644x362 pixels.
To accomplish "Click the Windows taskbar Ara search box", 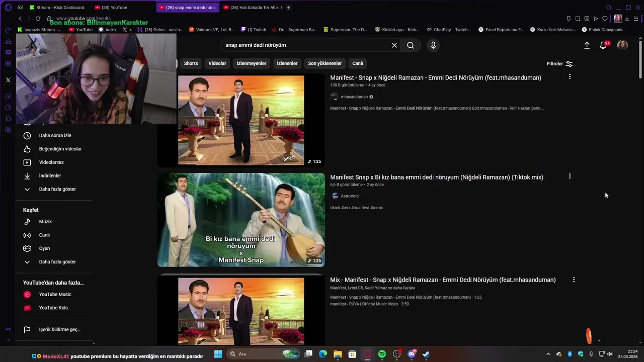I will coord(263,354).
